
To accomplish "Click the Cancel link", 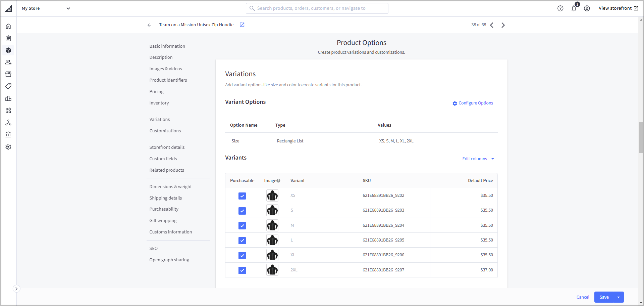I will click(583, 297).
